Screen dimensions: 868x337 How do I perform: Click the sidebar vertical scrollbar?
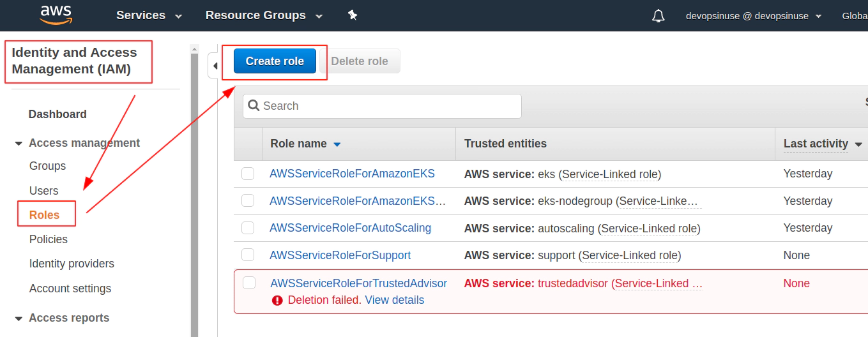tap(194, 195)
